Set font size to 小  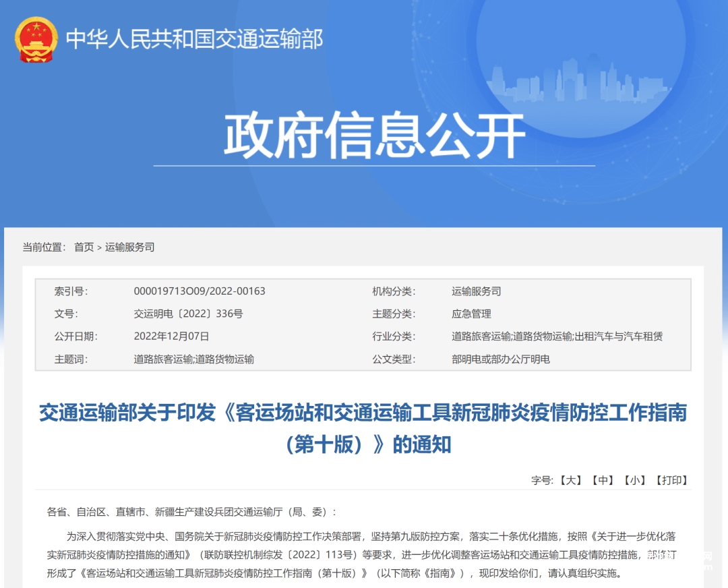click(634, 480)
